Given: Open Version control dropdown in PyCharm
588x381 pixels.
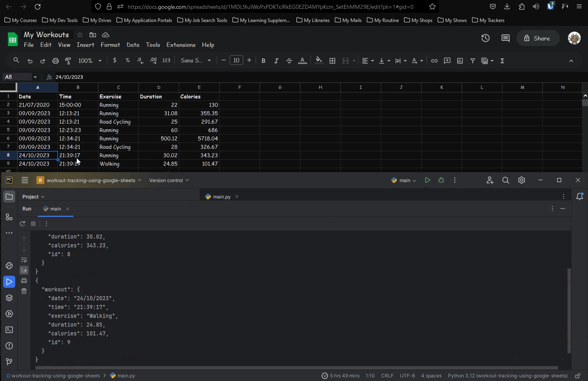Looking at the screenshot, I should point(169,180).
